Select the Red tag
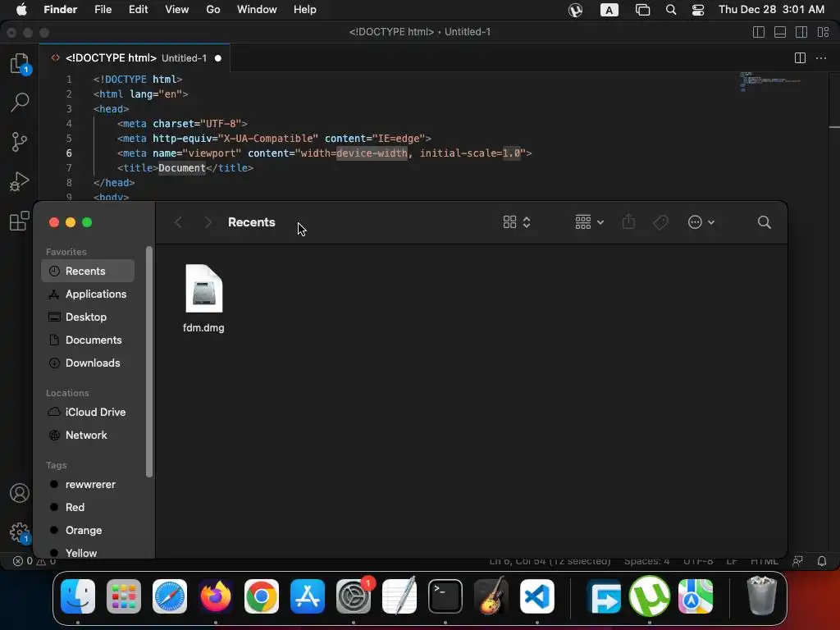The image size is (840, 630). point(88,507)
